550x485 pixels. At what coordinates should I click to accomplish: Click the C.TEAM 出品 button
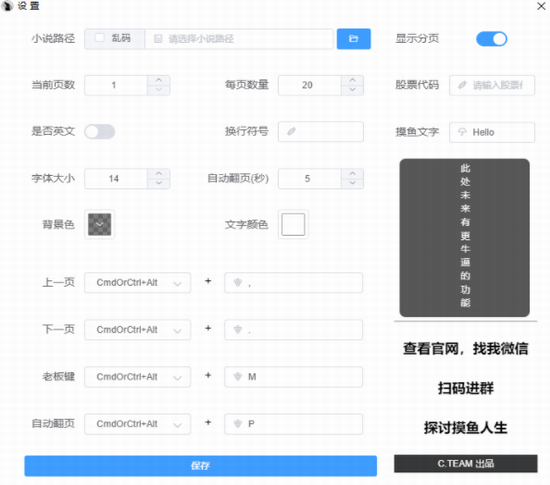click(x=465, y=464)
